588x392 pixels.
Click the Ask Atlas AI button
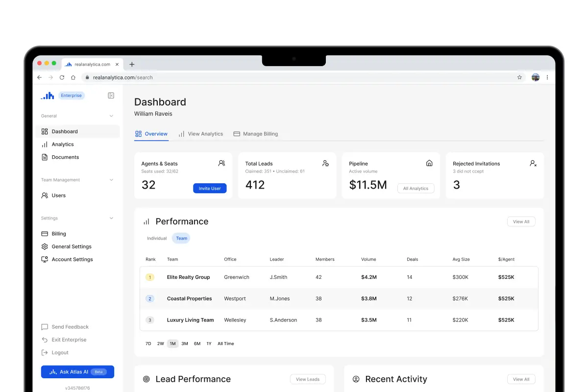pos(77,372)
